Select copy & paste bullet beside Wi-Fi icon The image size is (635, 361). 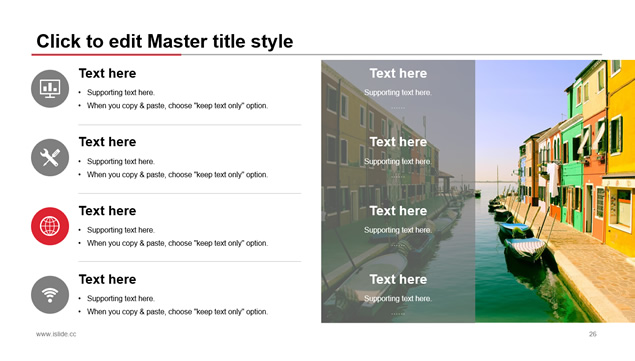(x=177, y=312)
